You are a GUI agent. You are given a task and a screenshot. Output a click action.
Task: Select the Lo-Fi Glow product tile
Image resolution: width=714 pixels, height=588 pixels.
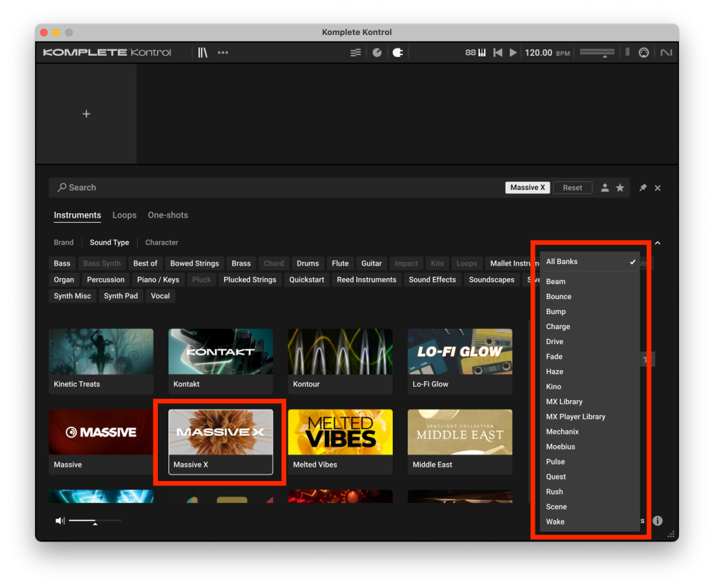460,361
